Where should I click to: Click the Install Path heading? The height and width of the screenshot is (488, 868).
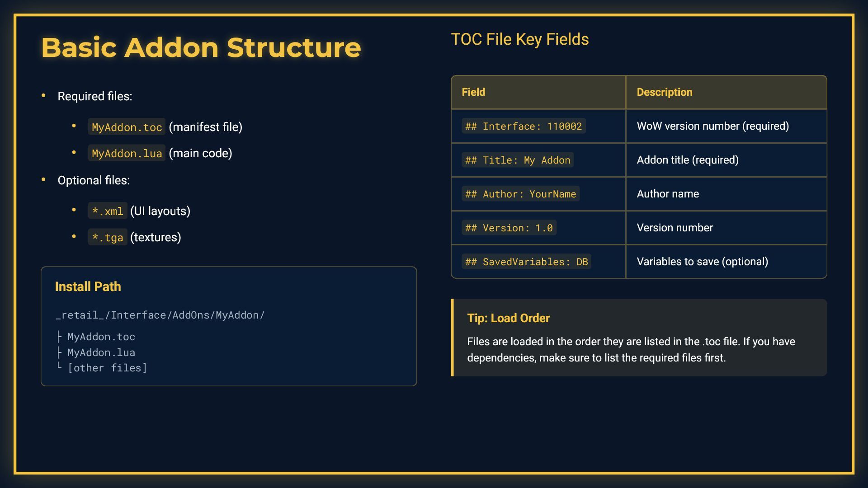click(x=88, y=286)
